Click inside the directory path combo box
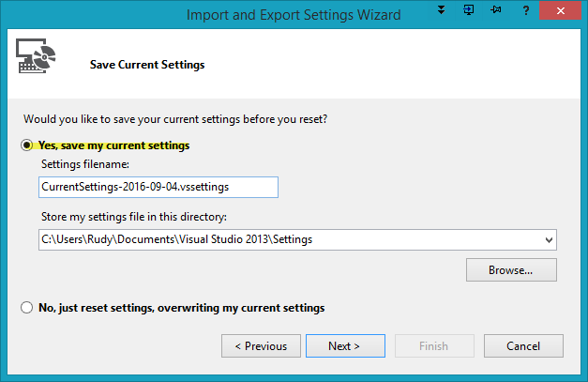The width and height of the screenshot is (588, 382). coord(281,239)
